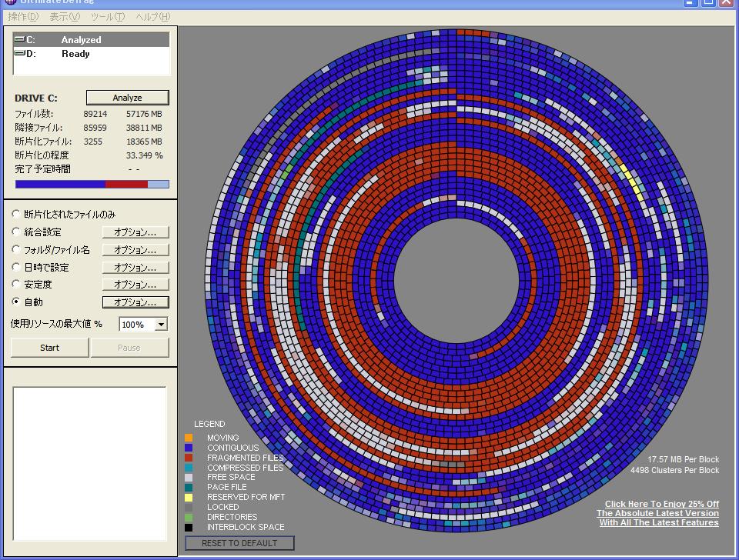The image size is (739, 560).
Task: Click the 'Click Here To Enjoy 25% Off' link
Action: [662, 504]
